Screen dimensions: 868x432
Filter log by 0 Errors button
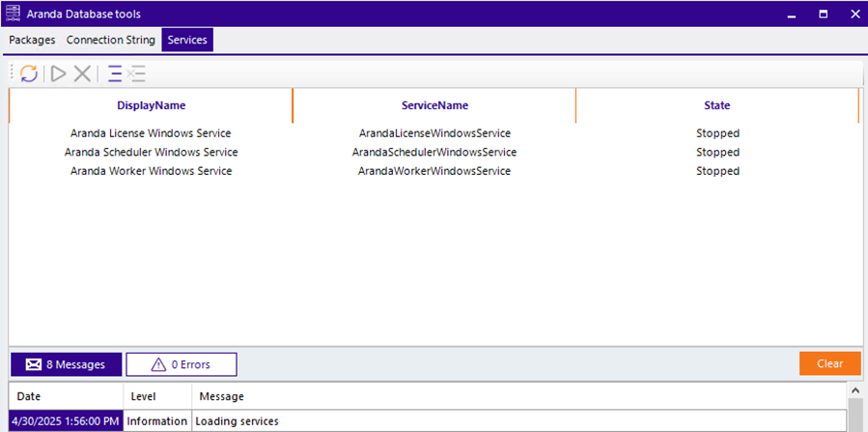181,364
